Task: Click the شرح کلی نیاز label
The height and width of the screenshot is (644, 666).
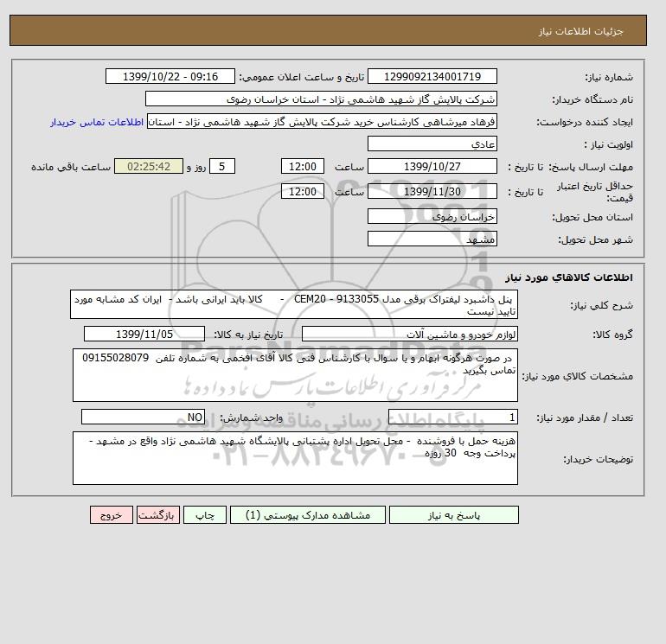Action: 601,305
